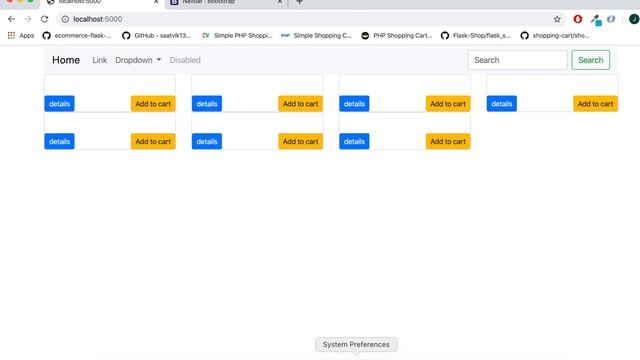Expand the Dropdown nav menu
The height and width of the screenshot is (360, 640).
click(x=138, y=60)
